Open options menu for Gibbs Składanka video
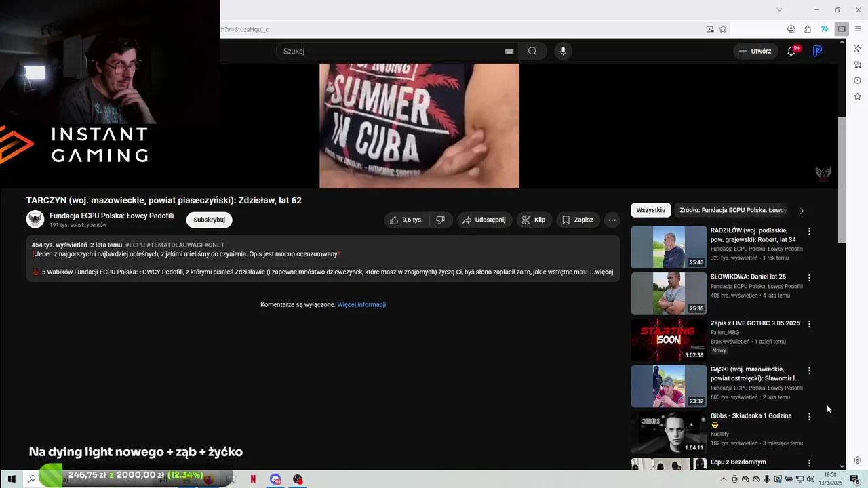The image size is (868, 488). tap(808, 417)
